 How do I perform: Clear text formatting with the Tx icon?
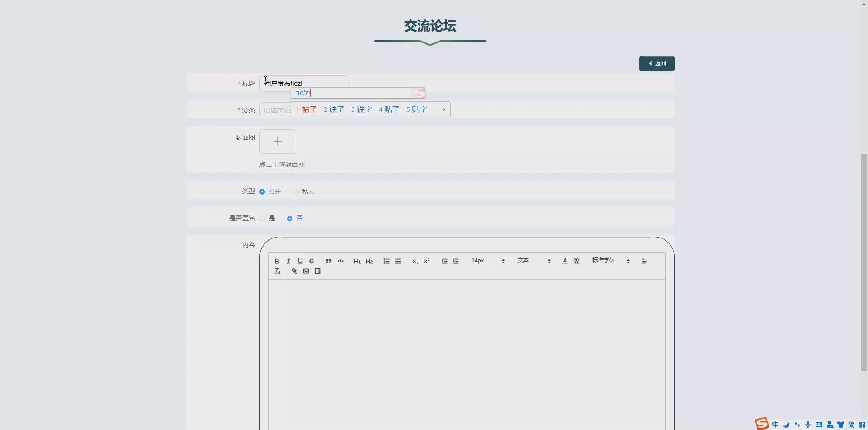click(277, 271)
